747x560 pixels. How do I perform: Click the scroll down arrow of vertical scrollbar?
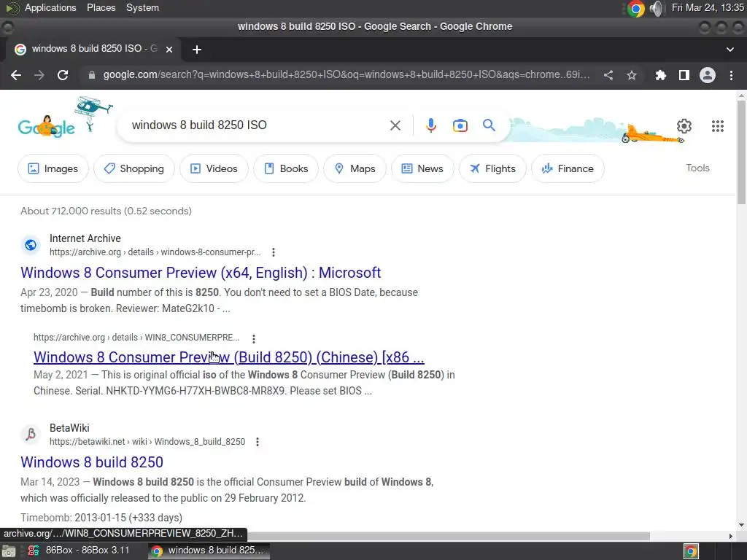(741, 525)
